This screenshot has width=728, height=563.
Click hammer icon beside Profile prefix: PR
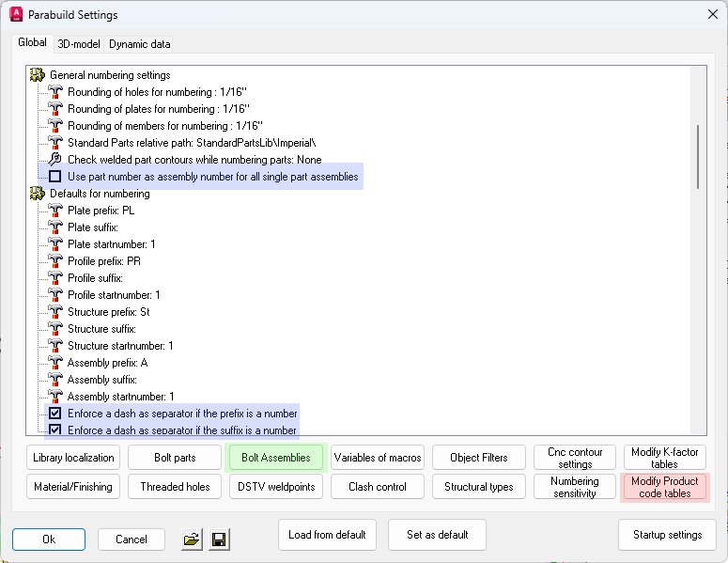pos(55,261)
